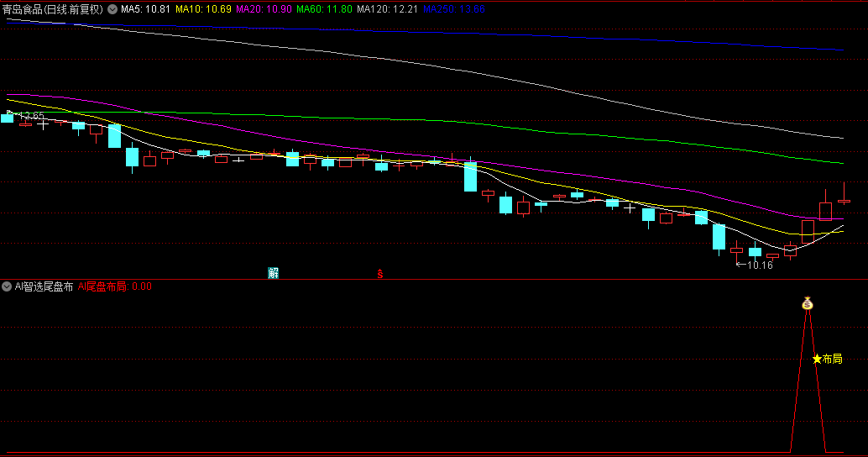Select the MA20: 10.90 label
868x457 pixels.
pyautogui.click(x=264, y=9)
